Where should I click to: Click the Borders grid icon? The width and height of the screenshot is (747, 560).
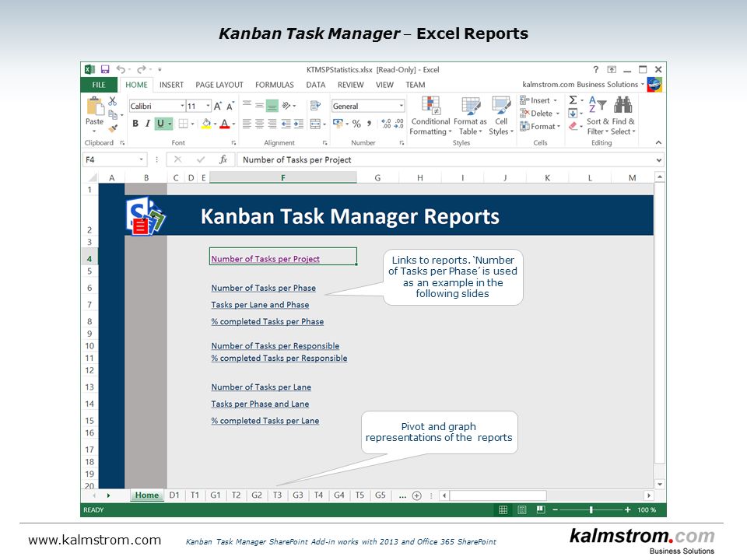coord(183,124)
